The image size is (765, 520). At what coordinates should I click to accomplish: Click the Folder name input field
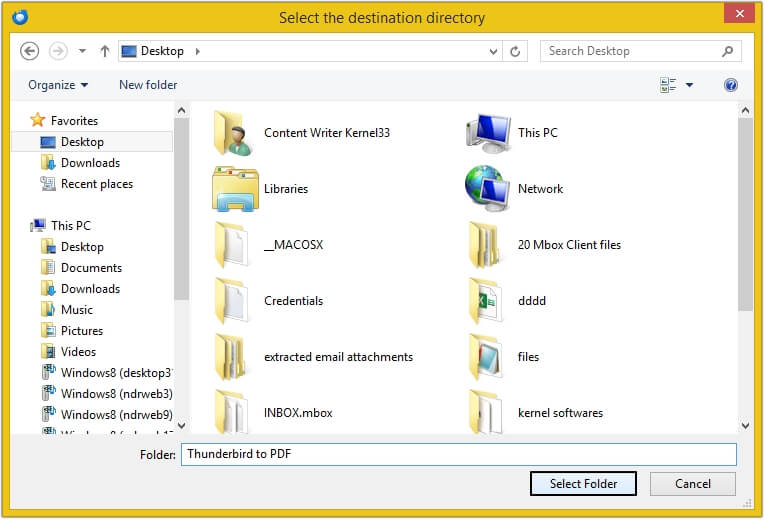[459, 454]
